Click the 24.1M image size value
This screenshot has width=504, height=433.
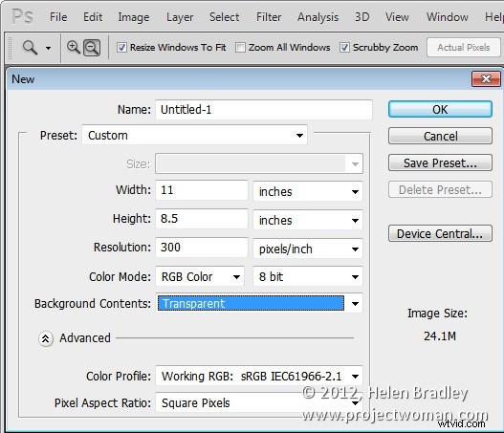(x=439, y=336)
